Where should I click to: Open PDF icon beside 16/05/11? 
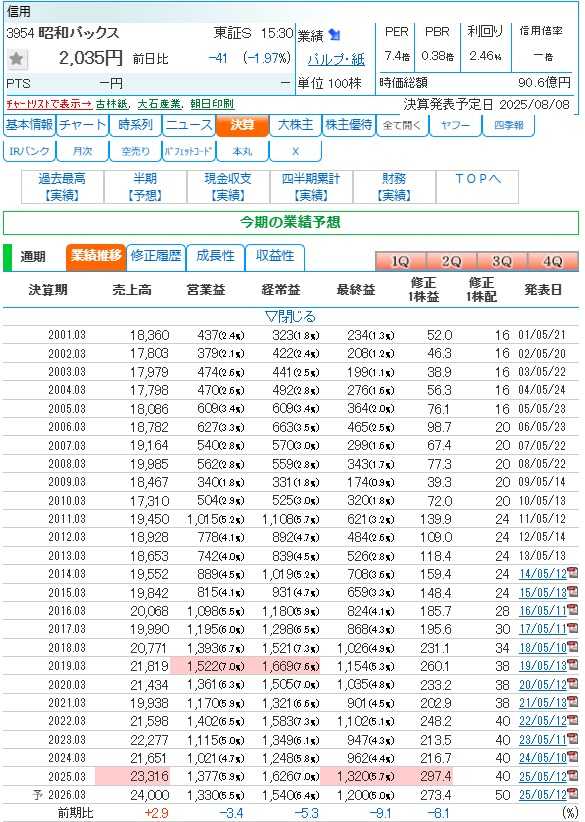click(x=572, y=610)
